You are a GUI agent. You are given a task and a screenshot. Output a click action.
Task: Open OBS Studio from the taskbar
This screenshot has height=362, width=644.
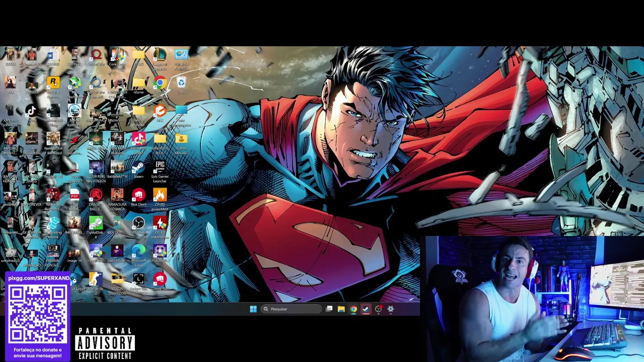click(378, 309)
